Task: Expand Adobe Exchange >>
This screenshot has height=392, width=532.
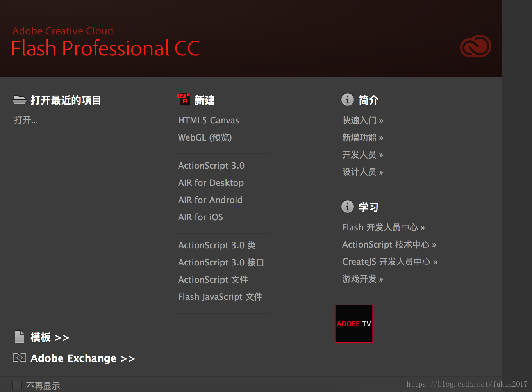Action: point(83,358)
